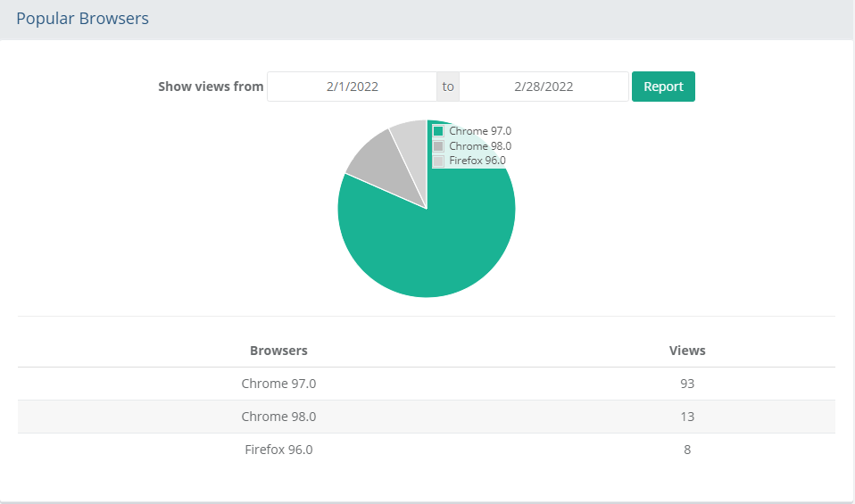The height and width of the screenshot is (504, 855).
Task: Select the Chrome 98.0 legend label
Action: click(x=480, y=146)
